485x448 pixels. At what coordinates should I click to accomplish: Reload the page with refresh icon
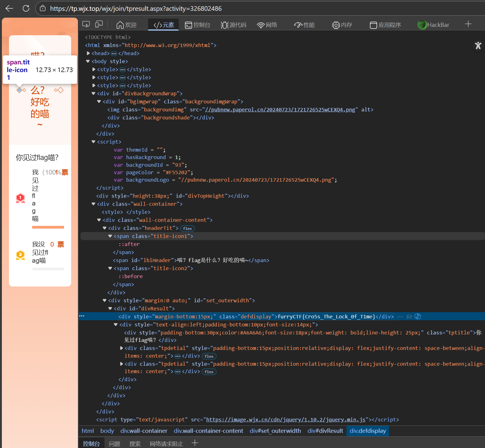(x=26, y=8)
